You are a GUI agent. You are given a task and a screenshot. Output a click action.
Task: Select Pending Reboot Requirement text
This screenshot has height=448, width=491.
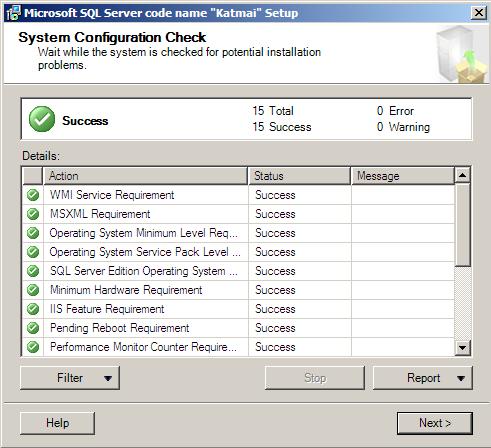(120, 328)
